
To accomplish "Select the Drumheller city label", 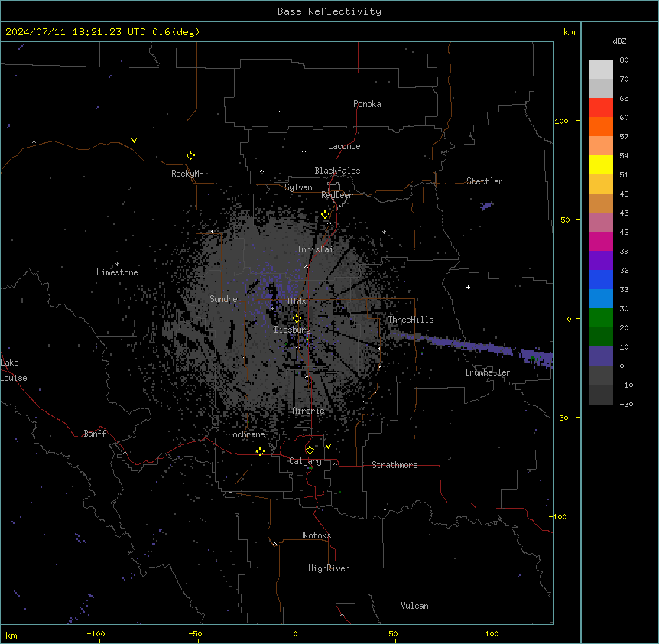I will point(488,372).
